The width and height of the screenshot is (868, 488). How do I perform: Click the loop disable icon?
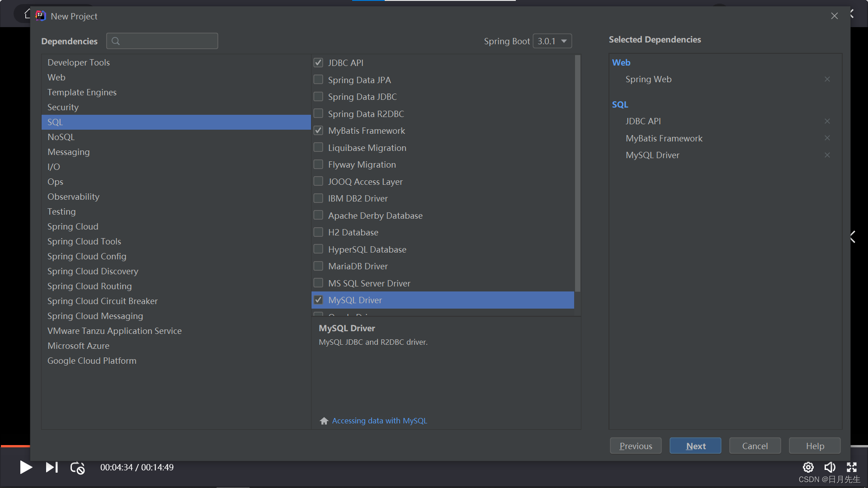(77, 468)
